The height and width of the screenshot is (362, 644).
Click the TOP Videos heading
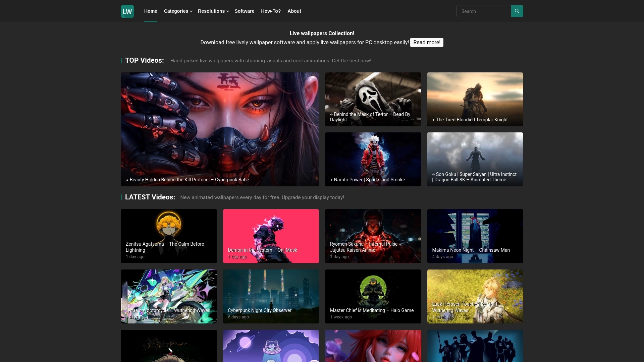[x=145, y=60]
